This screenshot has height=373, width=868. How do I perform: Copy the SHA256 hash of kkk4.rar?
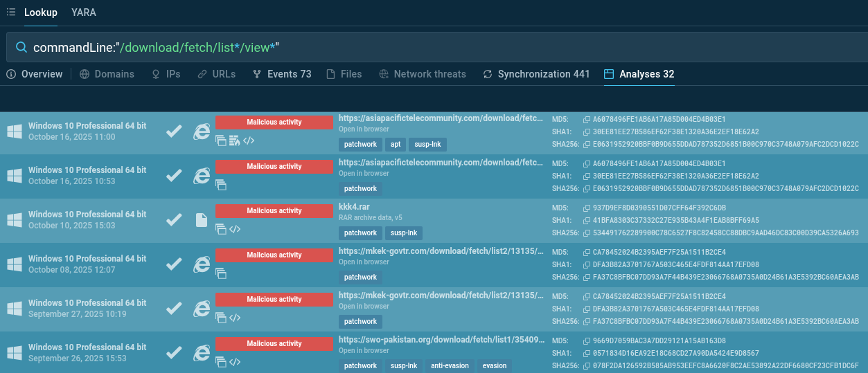click(587, 233)
